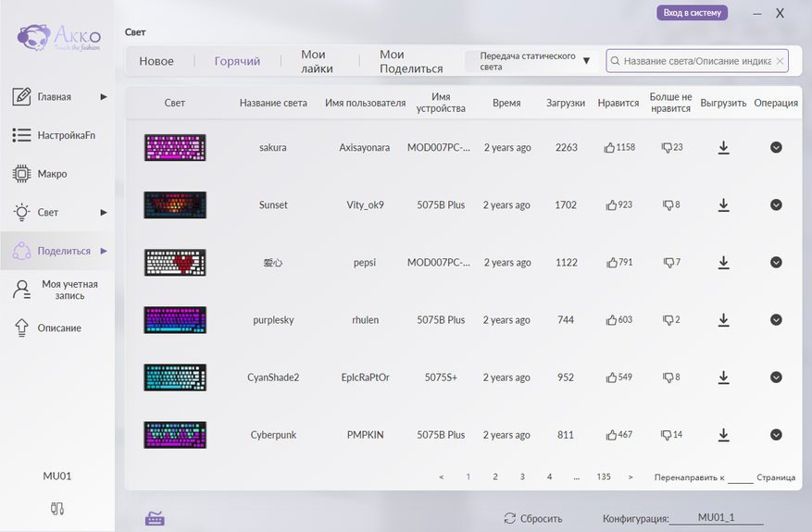Select the heart keyboard thumbnail
Image resolution: width=812 pixels, height=532 pixels.
point(175,263)
